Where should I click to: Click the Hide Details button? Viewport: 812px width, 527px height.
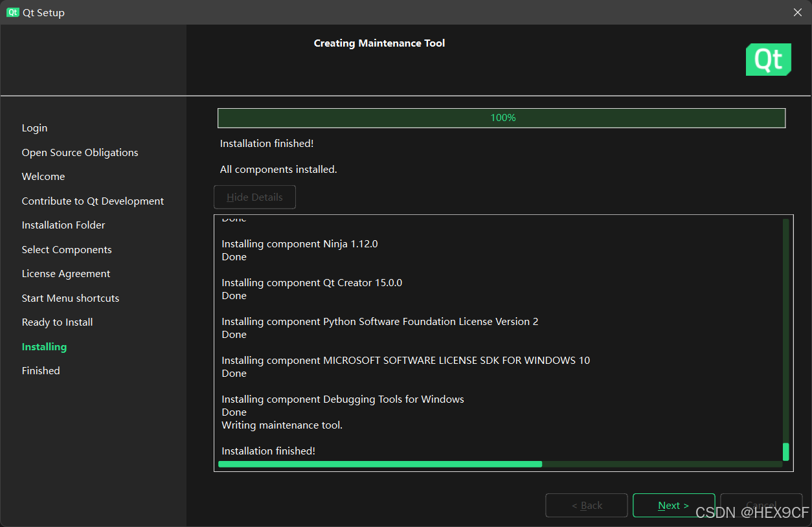click(x=254, y=197)
